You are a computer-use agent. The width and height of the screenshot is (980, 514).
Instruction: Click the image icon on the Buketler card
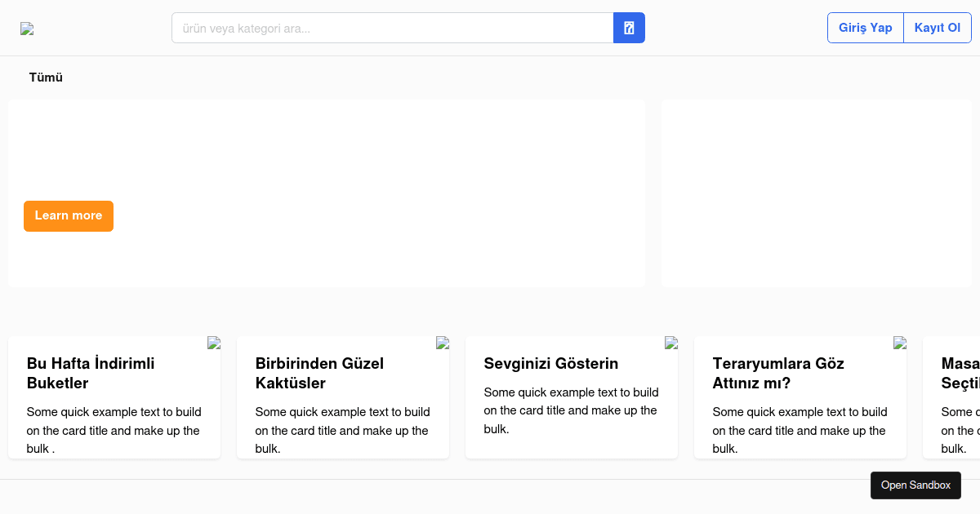click(214, 343)
